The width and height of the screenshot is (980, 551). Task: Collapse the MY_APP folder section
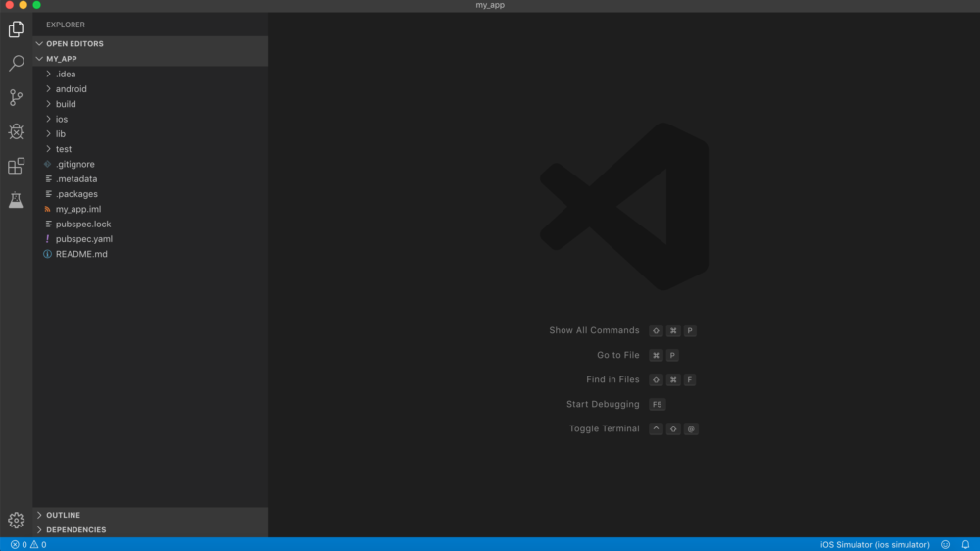150,59
